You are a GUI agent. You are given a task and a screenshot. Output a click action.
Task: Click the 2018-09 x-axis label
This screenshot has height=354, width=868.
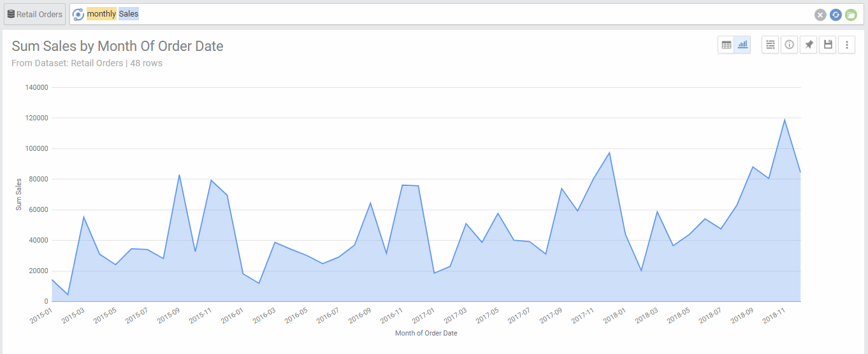(x=742, y=315)
